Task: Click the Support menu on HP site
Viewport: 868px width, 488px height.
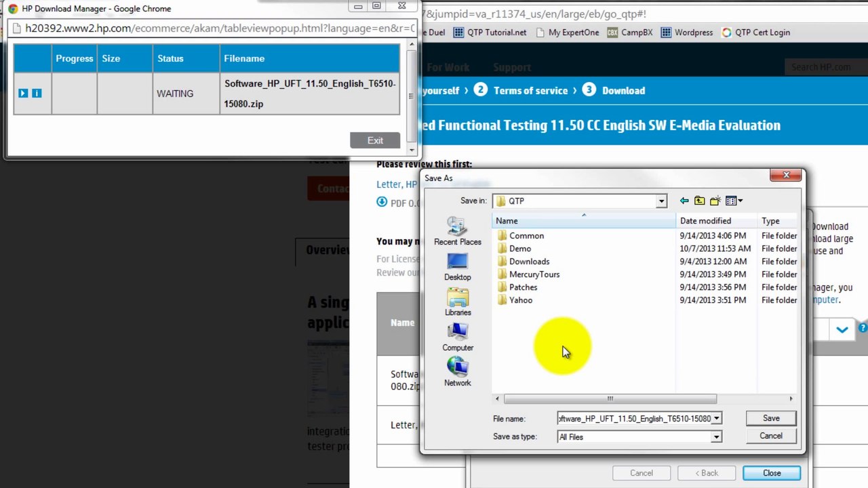Action: click(512, 68)
